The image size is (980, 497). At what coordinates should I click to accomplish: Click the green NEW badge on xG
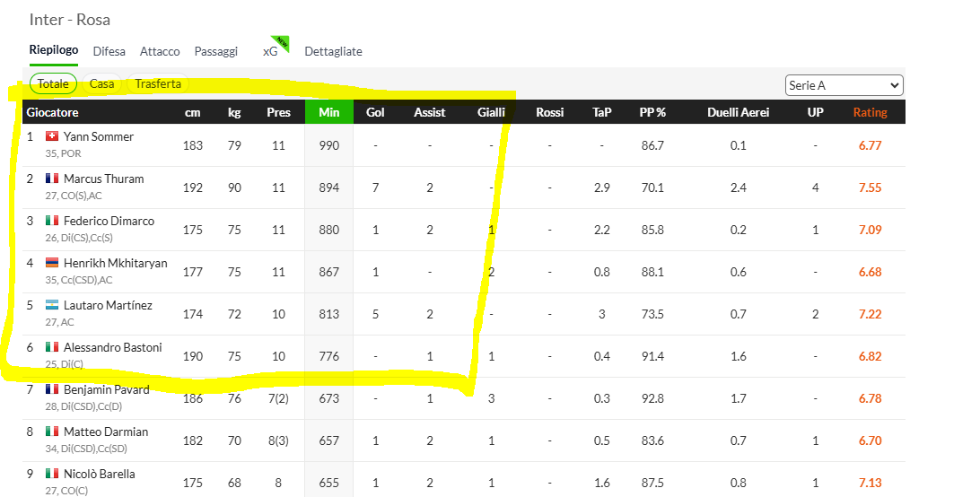tap(283, 42)
